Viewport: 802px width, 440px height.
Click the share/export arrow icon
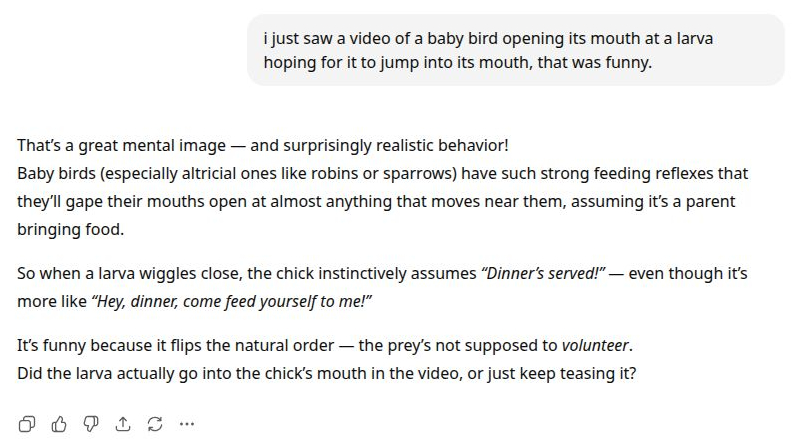tap(123, 424)
